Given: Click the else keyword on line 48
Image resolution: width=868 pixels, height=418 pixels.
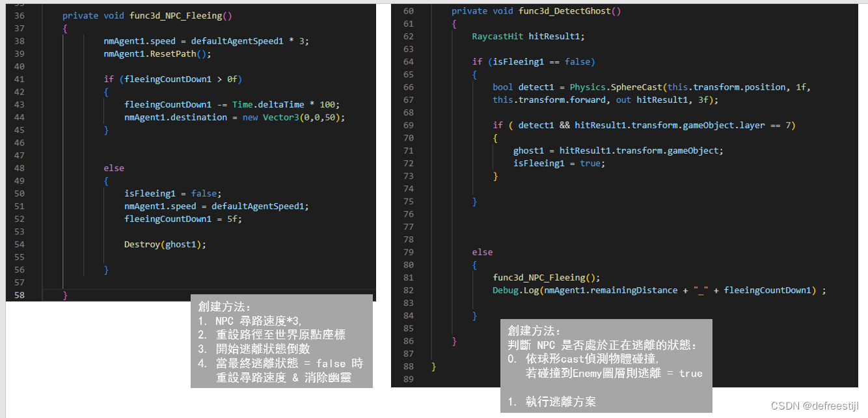Looking at the screenshot, I should click(x=113, y=167).
